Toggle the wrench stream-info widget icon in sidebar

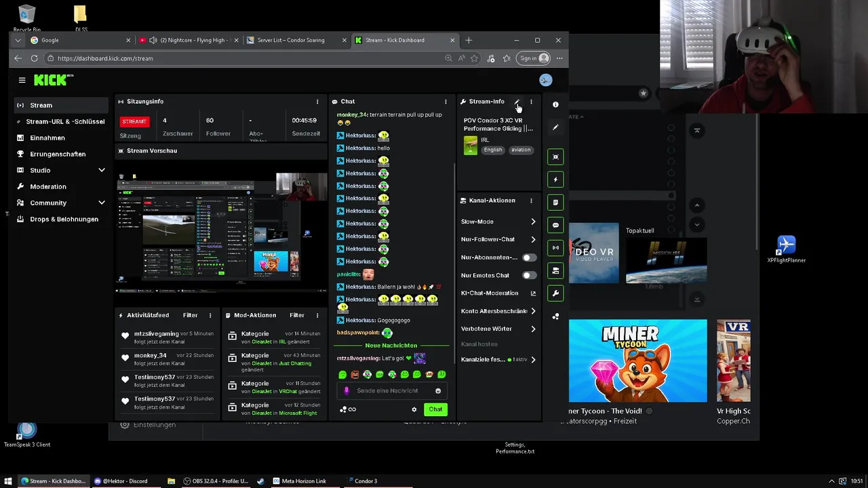click(x=555, y=293)
